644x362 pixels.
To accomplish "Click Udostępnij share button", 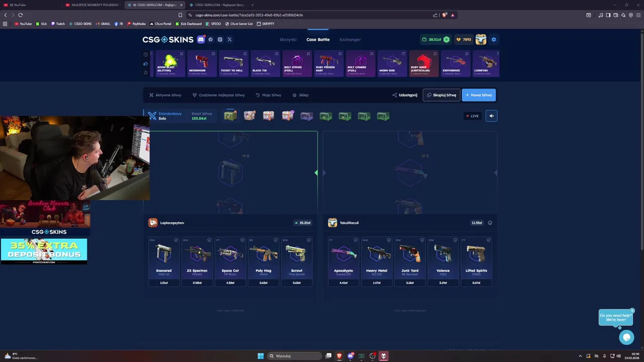I will [405, 95].
